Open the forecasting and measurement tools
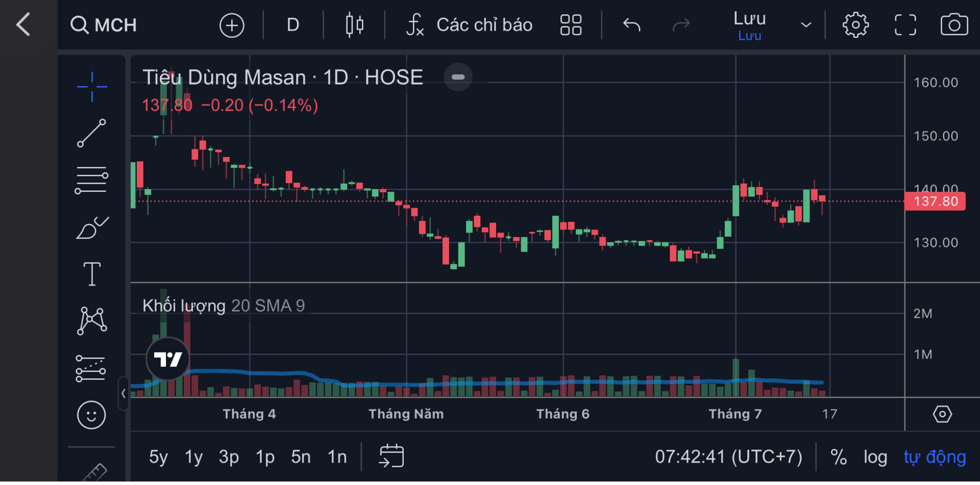 tap(91, 368)
